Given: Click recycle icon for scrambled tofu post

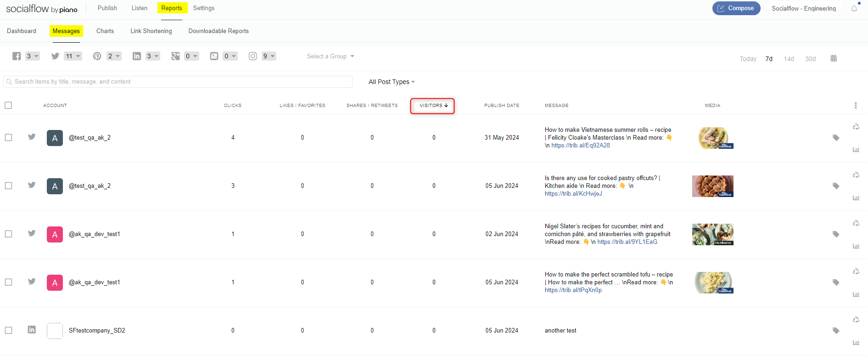Looking at the screenshot, I should pyautogui.click(x=856, y=271).
